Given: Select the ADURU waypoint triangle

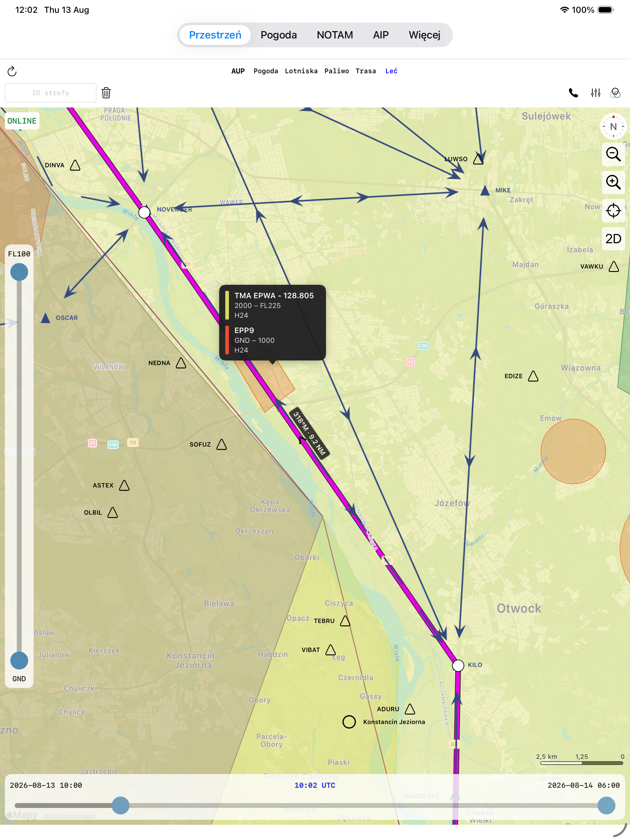Looking at the screenshot, I should point(410,709).
